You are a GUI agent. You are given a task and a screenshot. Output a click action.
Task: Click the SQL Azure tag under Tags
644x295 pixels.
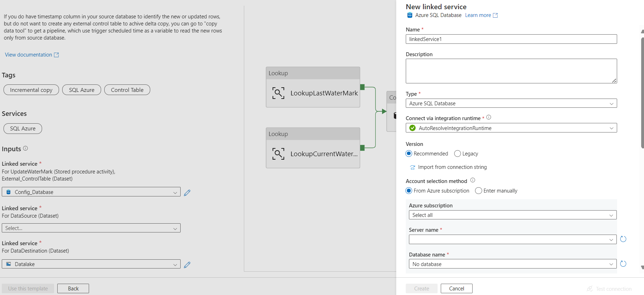[x=82, y=90]
